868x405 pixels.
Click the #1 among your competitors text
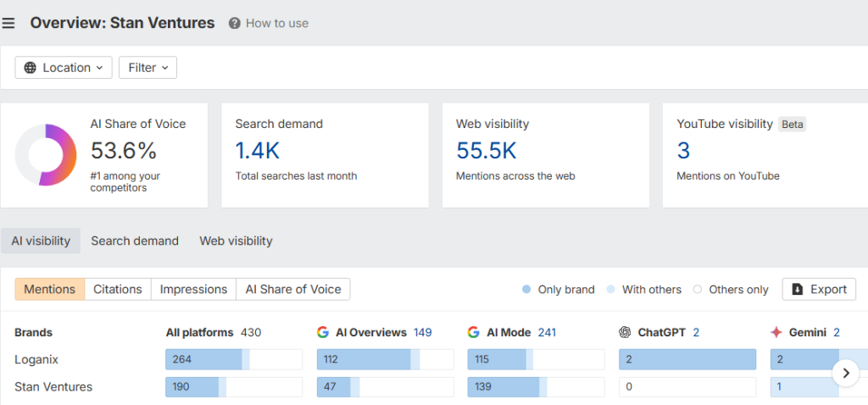(x=125, y=182)
